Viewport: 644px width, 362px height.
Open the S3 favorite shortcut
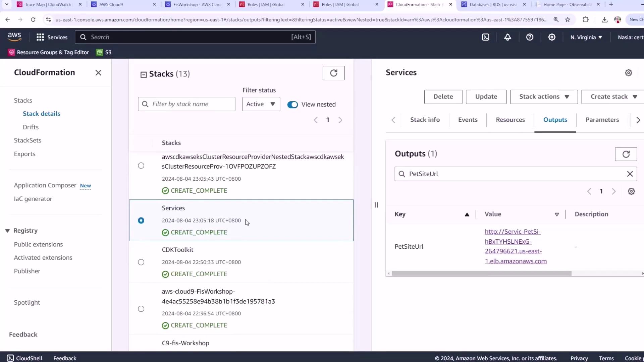tap(104, 52)
